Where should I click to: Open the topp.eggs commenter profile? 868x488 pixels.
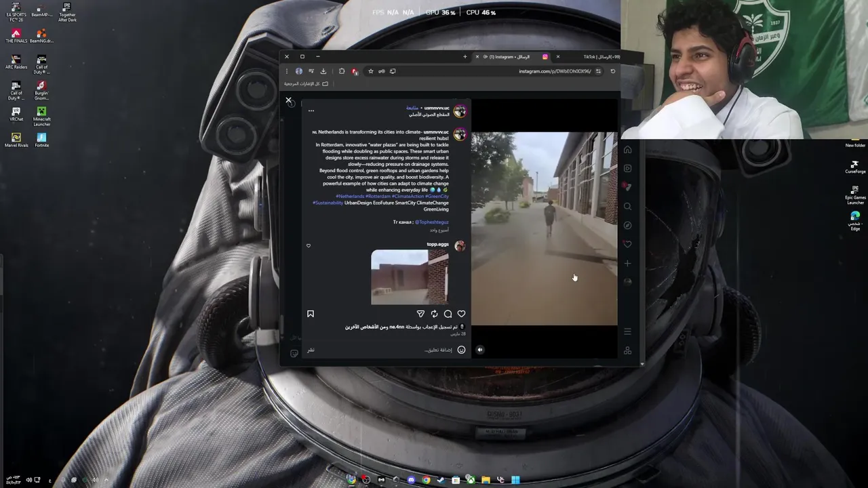point(437,244)
